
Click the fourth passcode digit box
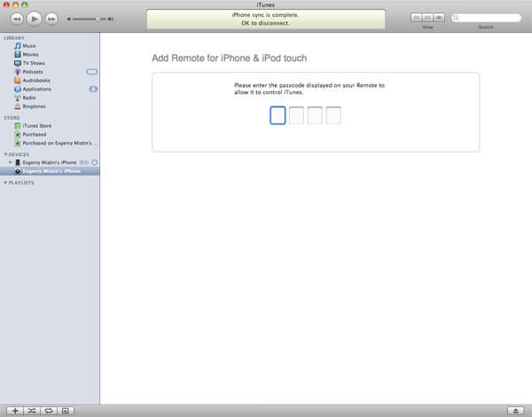(x=333, y=115)
